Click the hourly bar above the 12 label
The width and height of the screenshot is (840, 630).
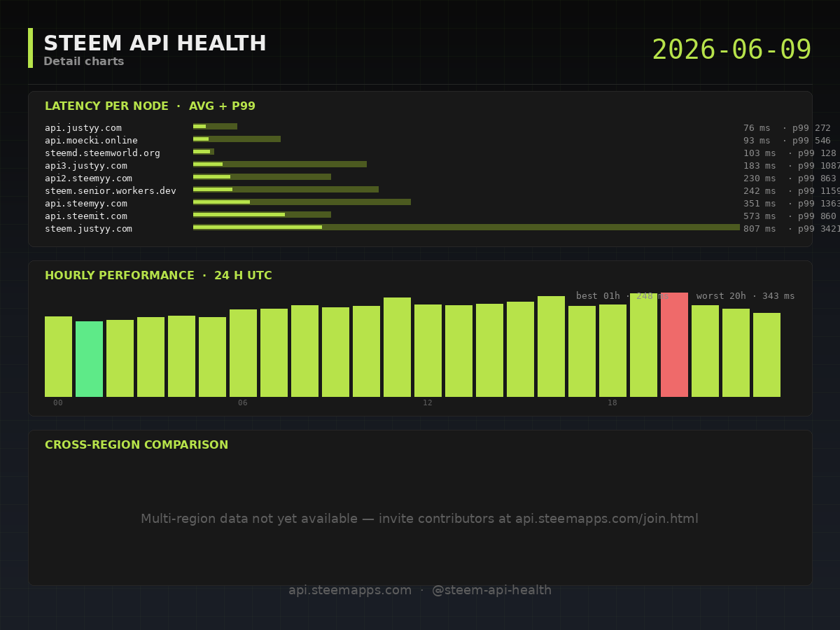coord(428,351)
